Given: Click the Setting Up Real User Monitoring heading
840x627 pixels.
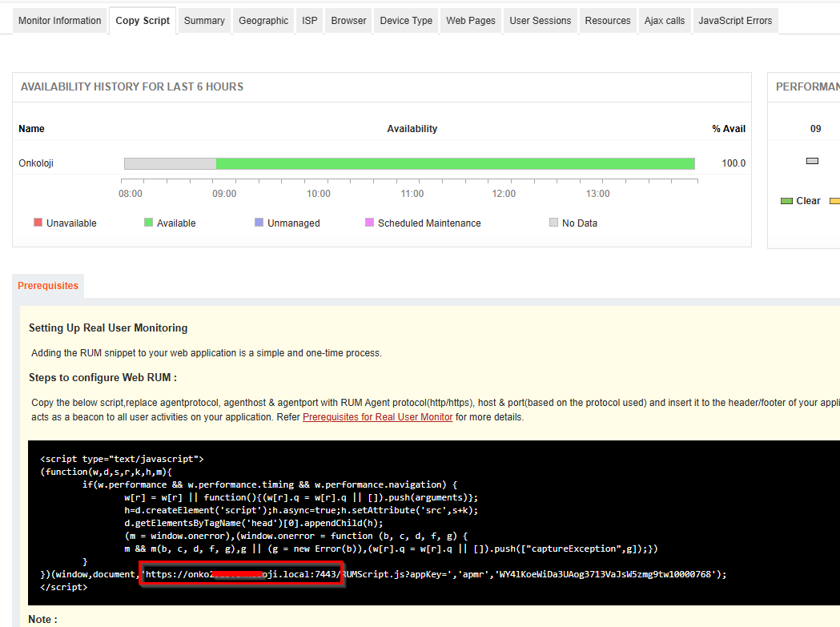Looking at the screenshot, I should [108, 328].
